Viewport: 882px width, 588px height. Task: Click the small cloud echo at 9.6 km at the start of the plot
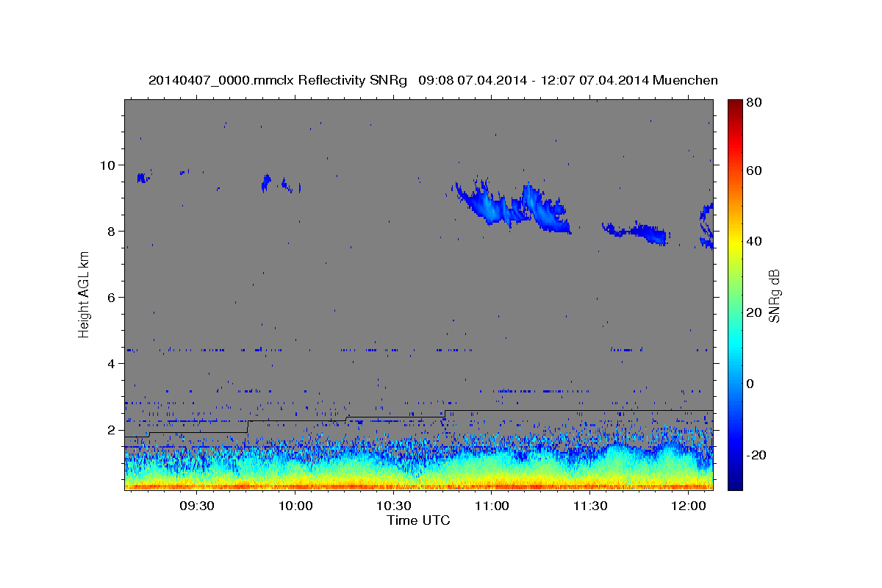(x=143, y=177)
